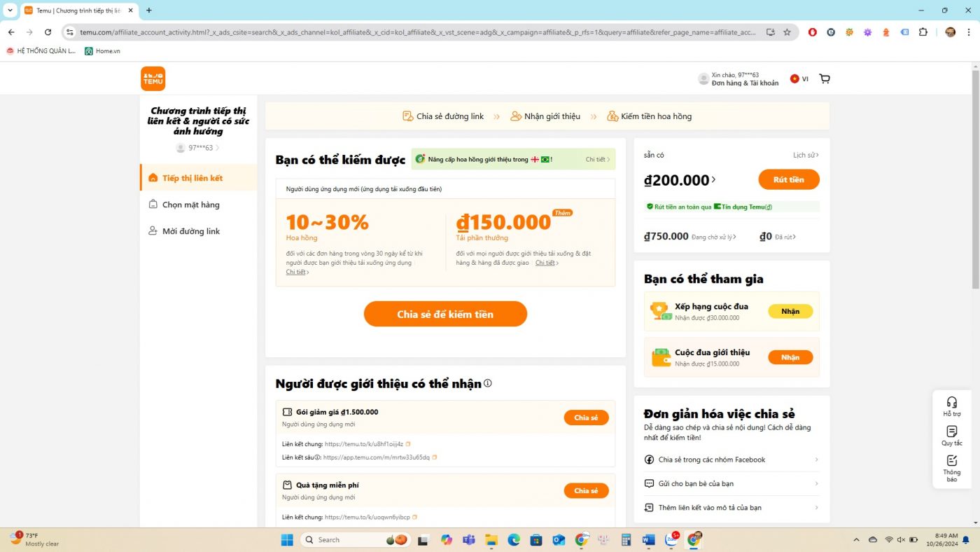Click Chia sẻ for Quà tặng miễn phí
The height and width of the screenshot is (552, 980).
coord(586,490)
